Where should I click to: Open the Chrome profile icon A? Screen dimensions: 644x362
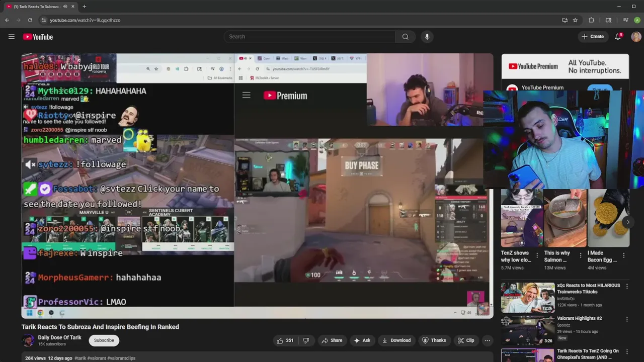(637, 20)
